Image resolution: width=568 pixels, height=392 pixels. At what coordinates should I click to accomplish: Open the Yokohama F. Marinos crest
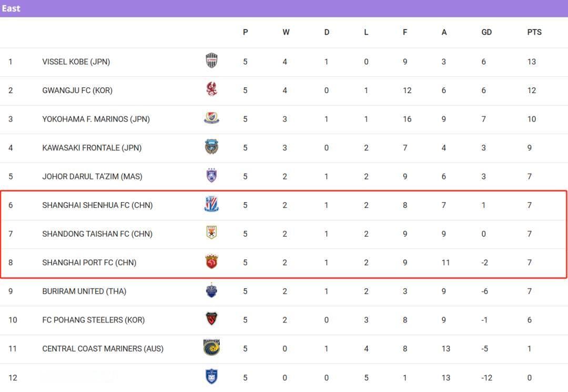[x=211, y=118]
